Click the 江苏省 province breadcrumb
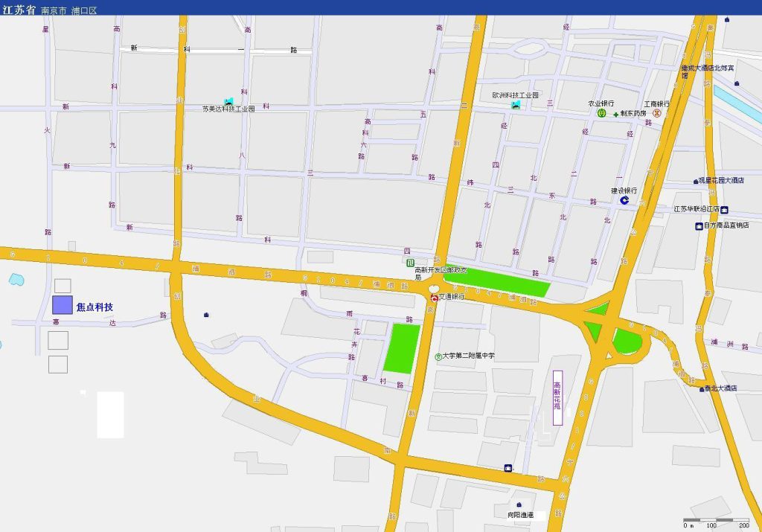 (x=19, y=10)
